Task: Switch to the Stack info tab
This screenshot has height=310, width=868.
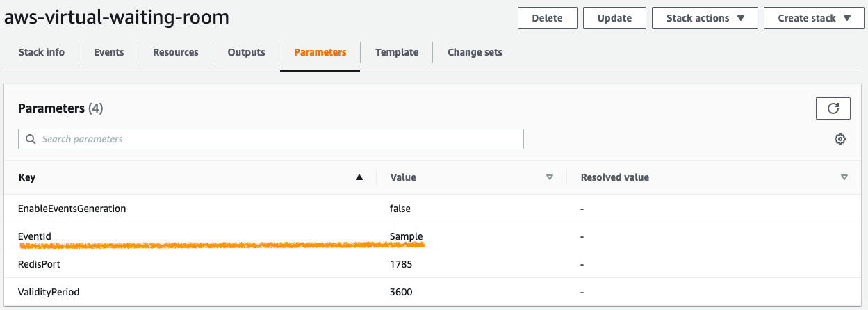Action: click(x=42, y=52)
